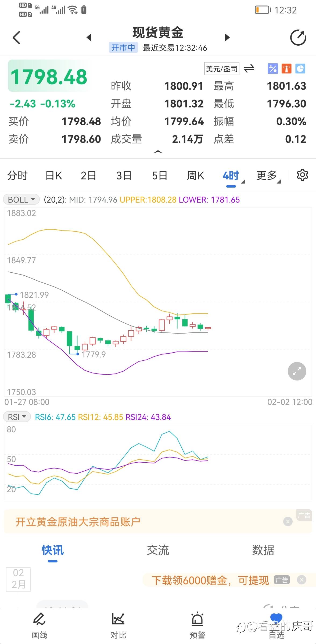Image resolution: width=316 pixels, height=644 pixels.
Task: Switch to the 日K tab
Action: [54, 176]
